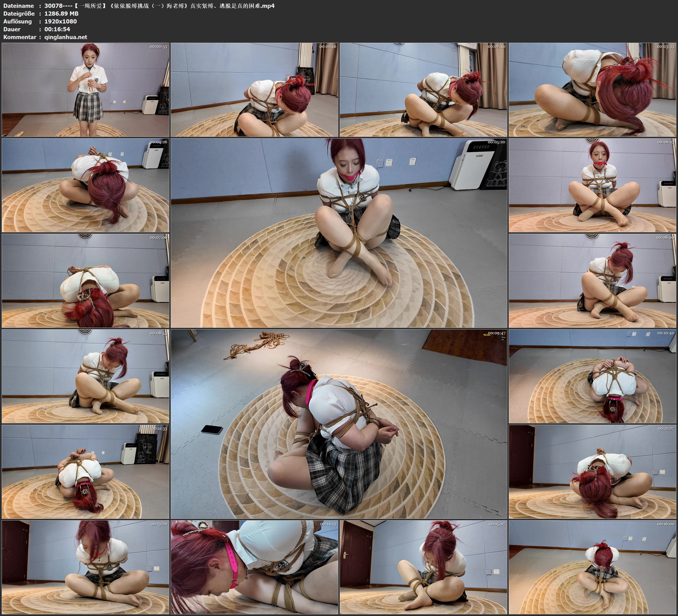678x616 pixels.
Task: Select the frame labeled 00:10:40
Action: (593, 376)
